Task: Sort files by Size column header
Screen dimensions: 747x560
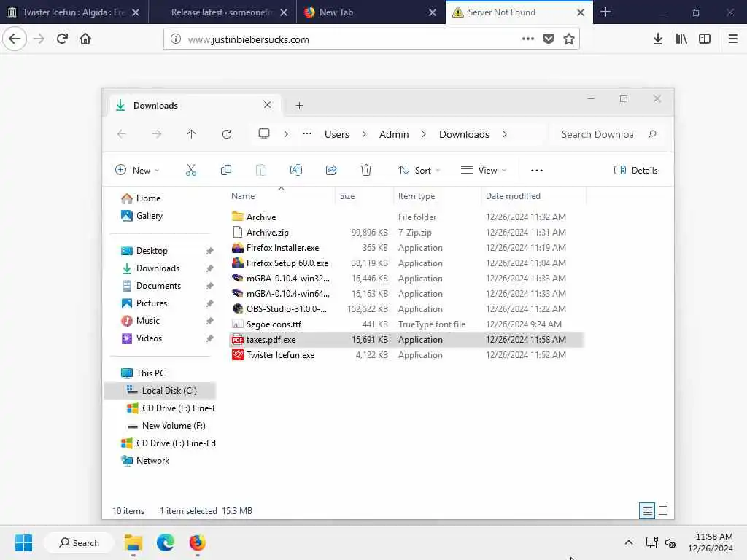Action: coord(365,195)
